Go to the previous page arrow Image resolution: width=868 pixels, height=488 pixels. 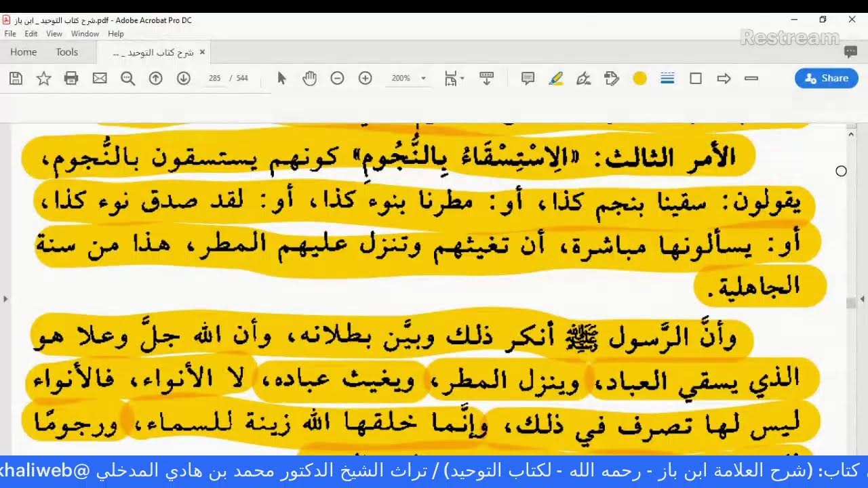point(155,79)
